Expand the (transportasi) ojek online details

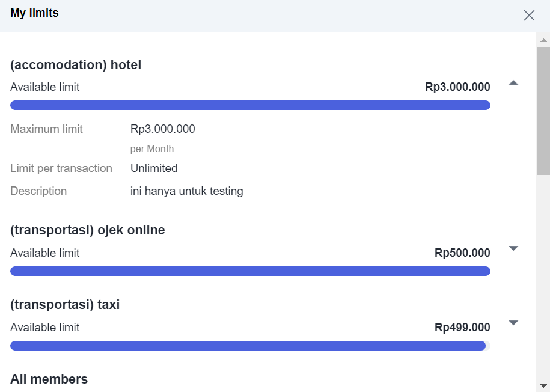coord(513,248)
